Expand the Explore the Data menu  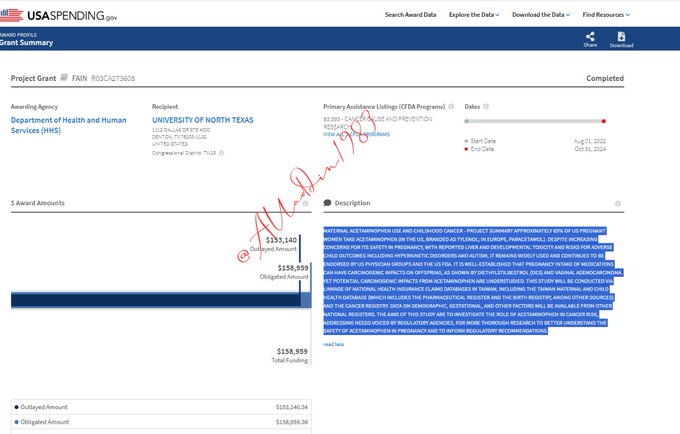pyautogui.click(x=477, y=16)
